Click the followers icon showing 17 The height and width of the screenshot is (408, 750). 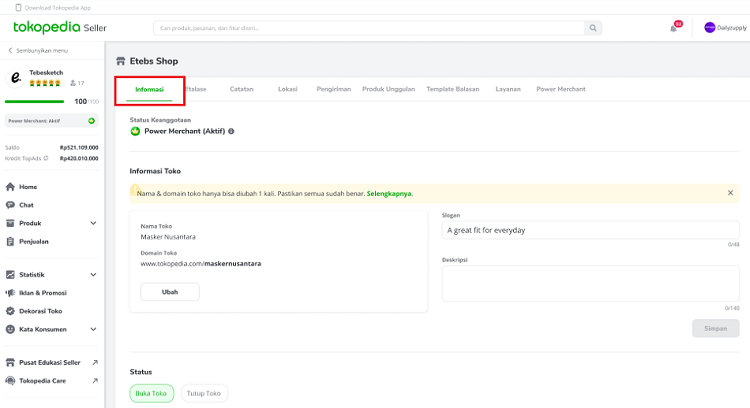pyautogui.click(x=73, y=83)
